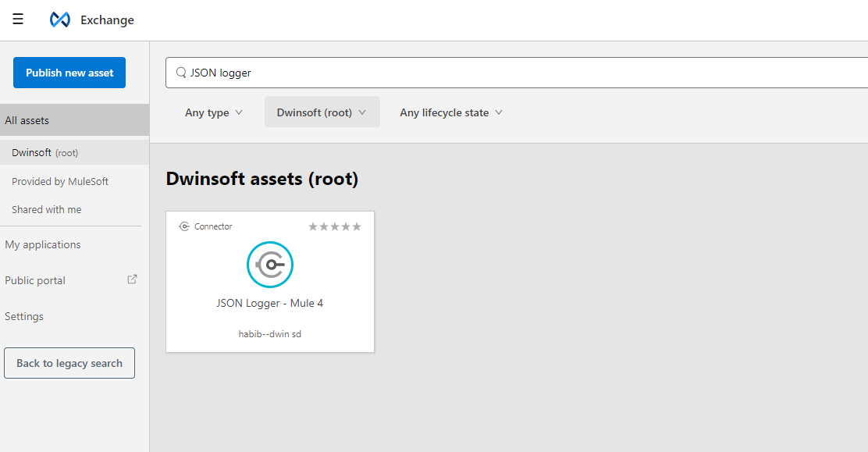Expand the Dwinsoft (root) organization filter
Screen dimensions: 868x452
(x=322, y=112)
